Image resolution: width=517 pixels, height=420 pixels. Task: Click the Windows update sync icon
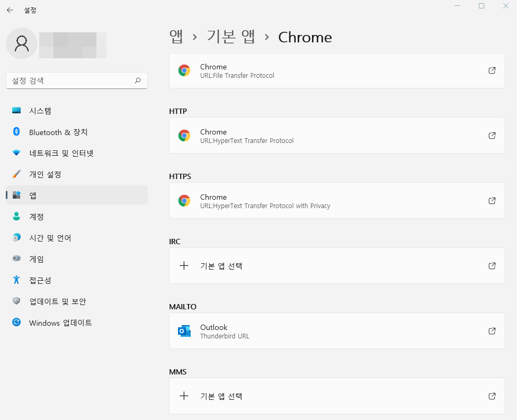tap(16, 322)
